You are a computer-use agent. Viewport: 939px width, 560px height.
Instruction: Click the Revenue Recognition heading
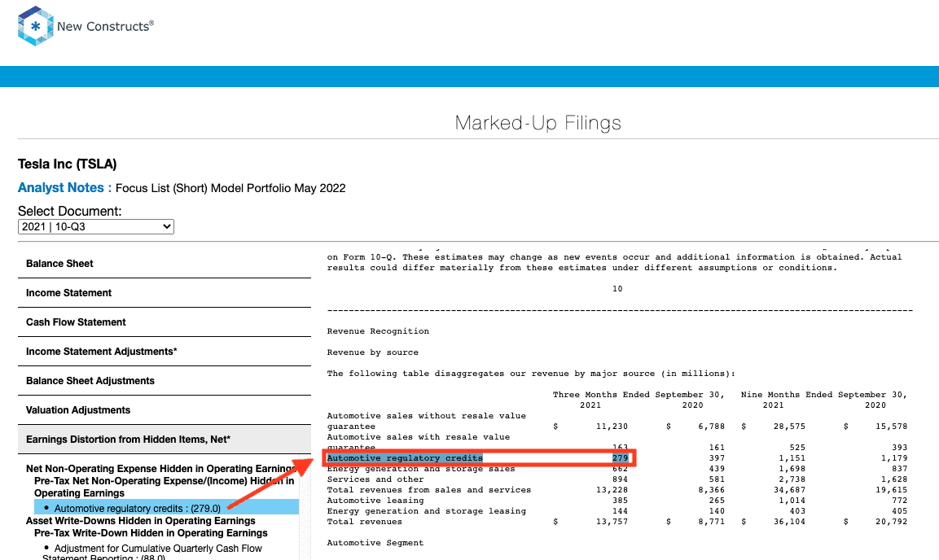tap(378, 331)
